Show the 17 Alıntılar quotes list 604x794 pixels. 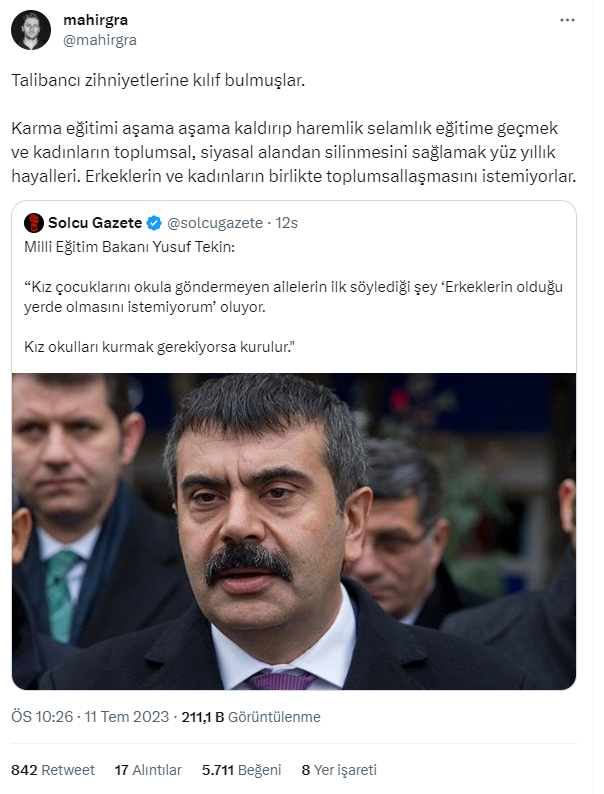(148, 770)
